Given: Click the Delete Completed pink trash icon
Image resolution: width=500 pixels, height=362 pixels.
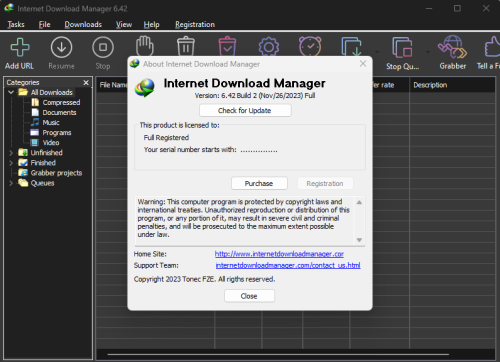Looking at the screenshot, I should point(227,45).
